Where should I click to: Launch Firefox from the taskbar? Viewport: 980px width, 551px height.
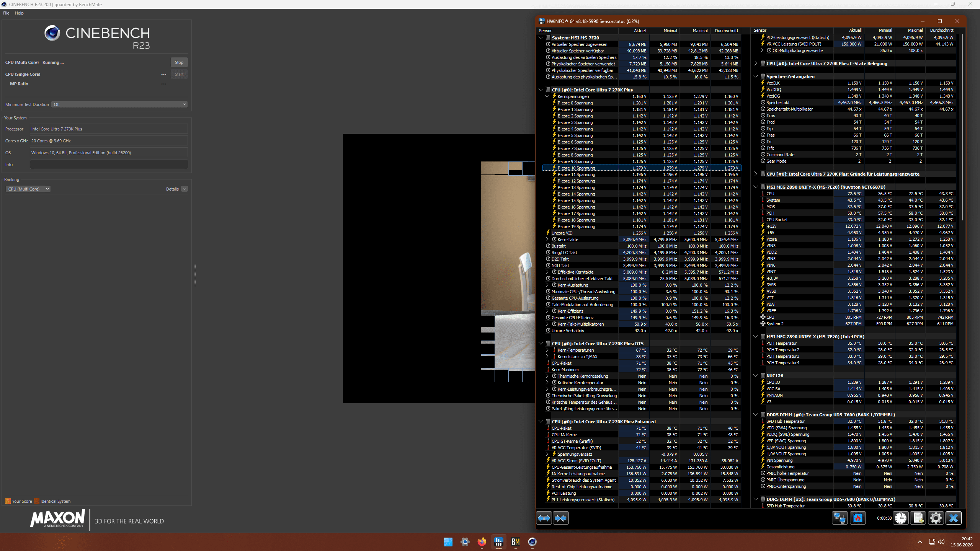click(x=482, y=542)
